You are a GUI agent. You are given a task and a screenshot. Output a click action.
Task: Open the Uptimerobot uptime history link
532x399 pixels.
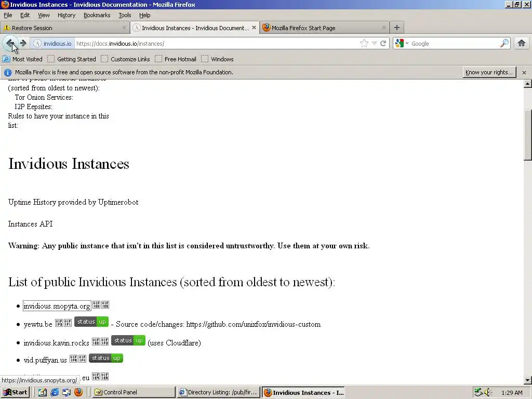tap(73, 202)
